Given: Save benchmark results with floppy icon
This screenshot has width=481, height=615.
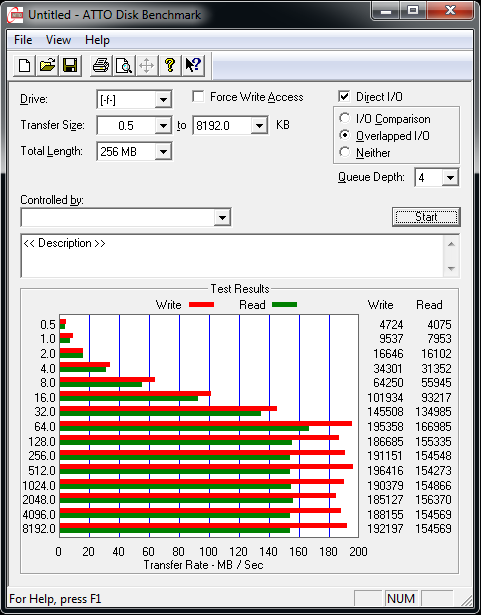Looking at the screenshot, I should coord(70,65).
